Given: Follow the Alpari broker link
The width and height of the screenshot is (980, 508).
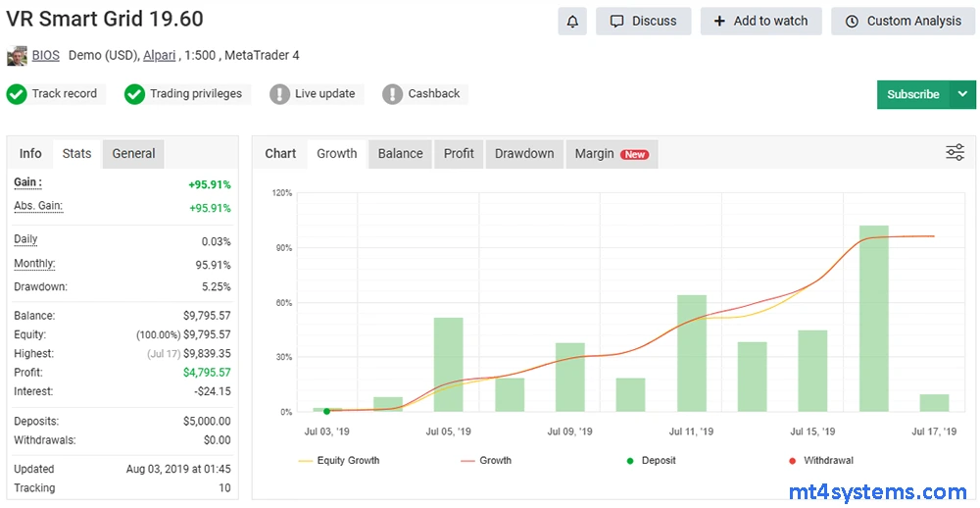Looking at the screenshot, I should pyautogui.click(x=159, y=56).
